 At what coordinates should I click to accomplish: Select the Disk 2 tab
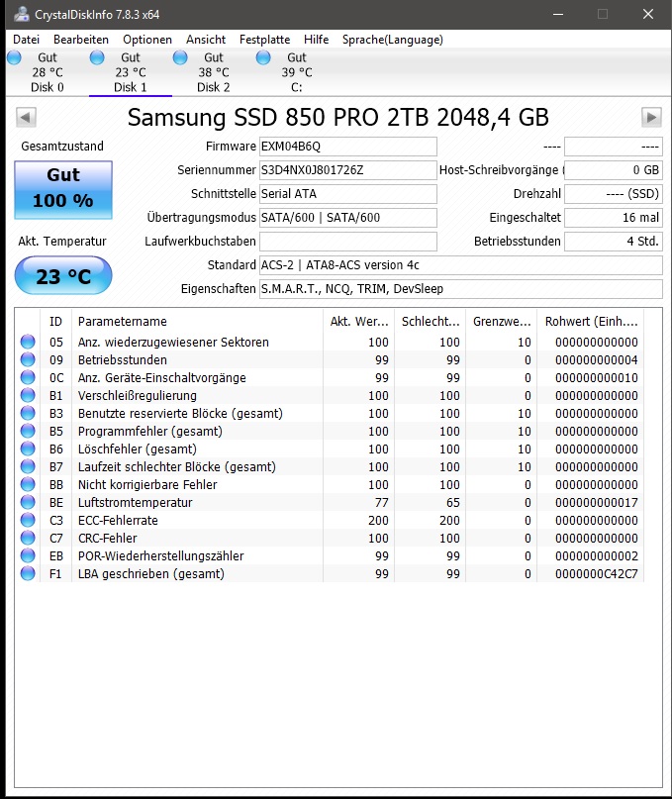[x=214, y=72]
